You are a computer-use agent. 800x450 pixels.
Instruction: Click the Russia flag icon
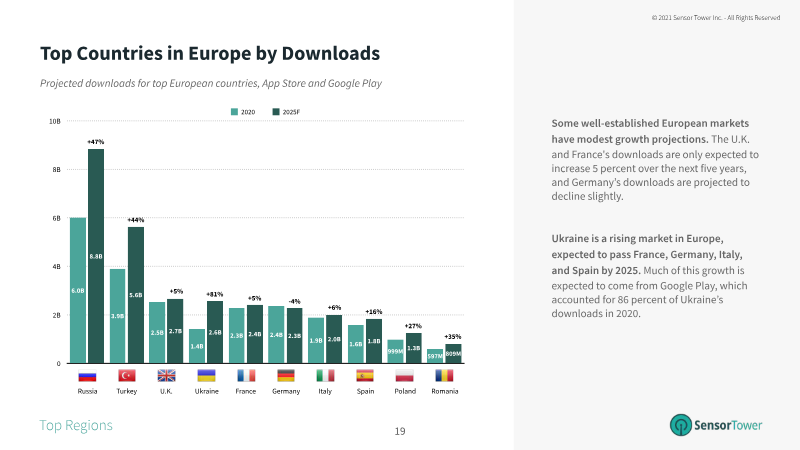pos(87,376)
